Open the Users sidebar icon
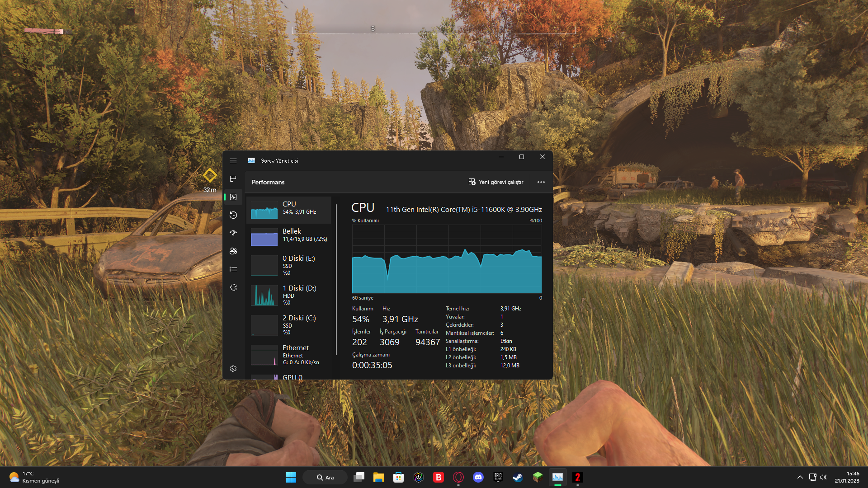Viewport: 868px width, 488px height. click(233, 251)
